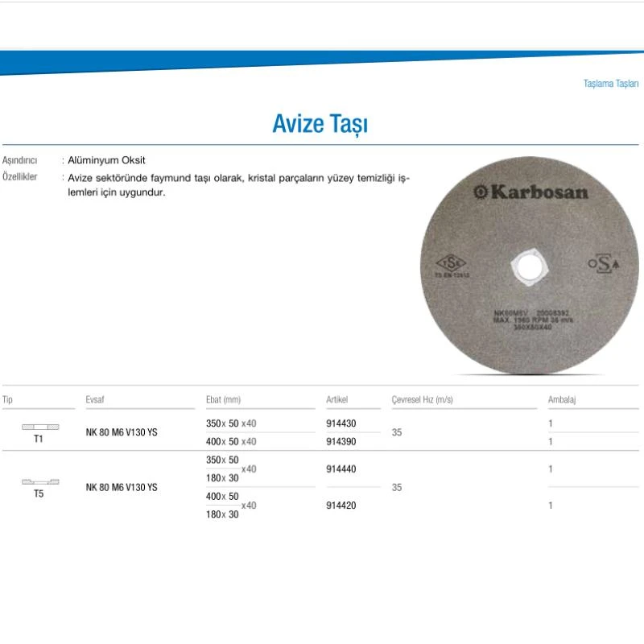Viewport: 644px width, 644px height.
Task: Open the Taşlama Taşları category link
Action: (611, 84)
